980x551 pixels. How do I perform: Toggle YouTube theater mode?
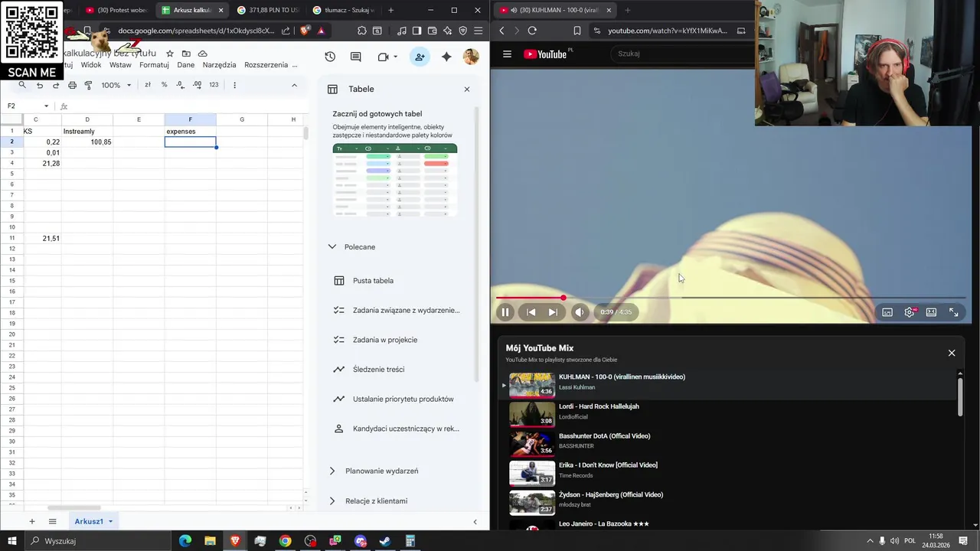[x=931, y=312]
